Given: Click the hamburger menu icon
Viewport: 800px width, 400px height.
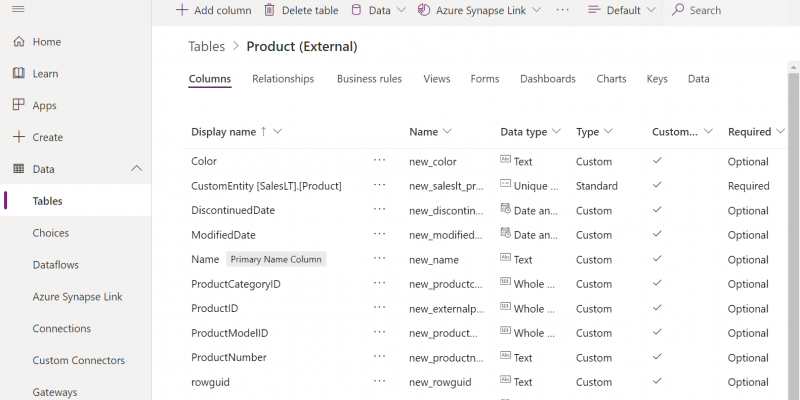Looking at the screenshot, I should coord(18,9).
